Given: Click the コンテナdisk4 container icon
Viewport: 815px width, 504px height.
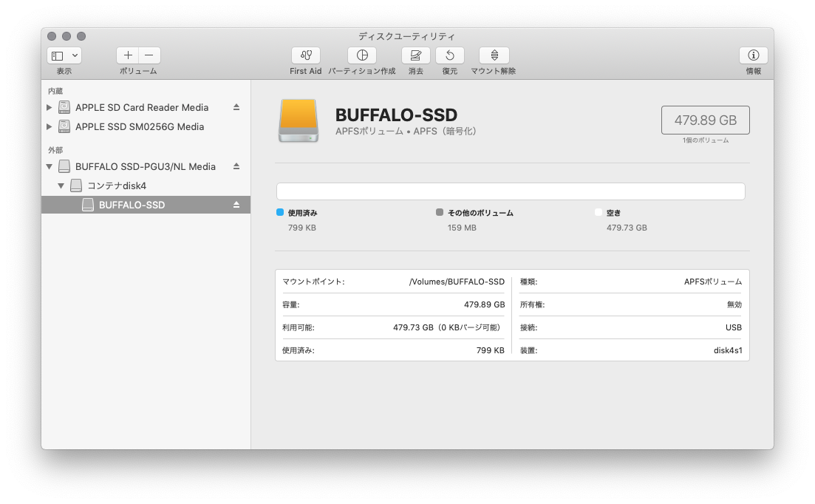Looking at the screenshot, I should coord(76,185).
